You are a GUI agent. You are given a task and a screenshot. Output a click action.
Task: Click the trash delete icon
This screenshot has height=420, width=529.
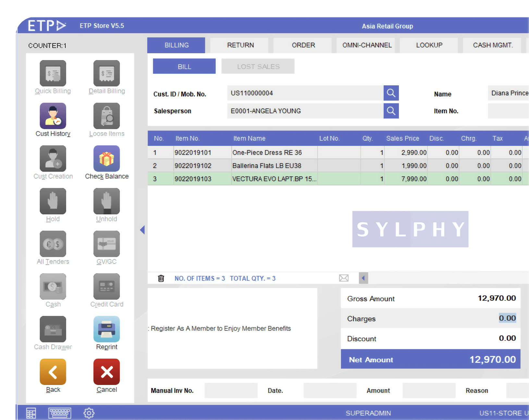[x=161, y=278]
